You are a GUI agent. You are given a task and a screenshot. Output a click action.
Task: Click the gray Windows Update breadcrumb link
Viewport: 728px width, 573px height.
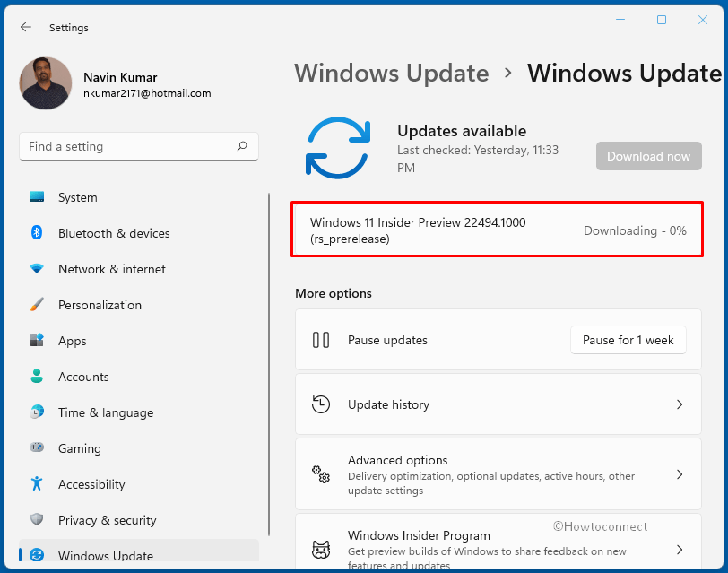(x=392, y=73)
